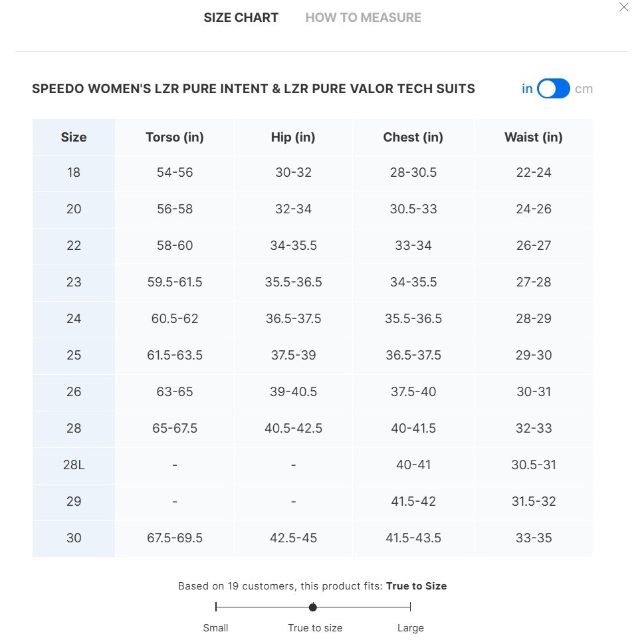
Task: Click the 'cm' unit label
Action: [584, 88]
